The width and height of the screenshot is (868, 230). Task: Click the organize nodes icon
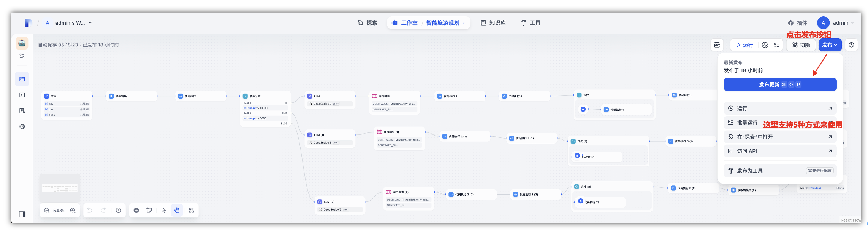click(192, 210)
